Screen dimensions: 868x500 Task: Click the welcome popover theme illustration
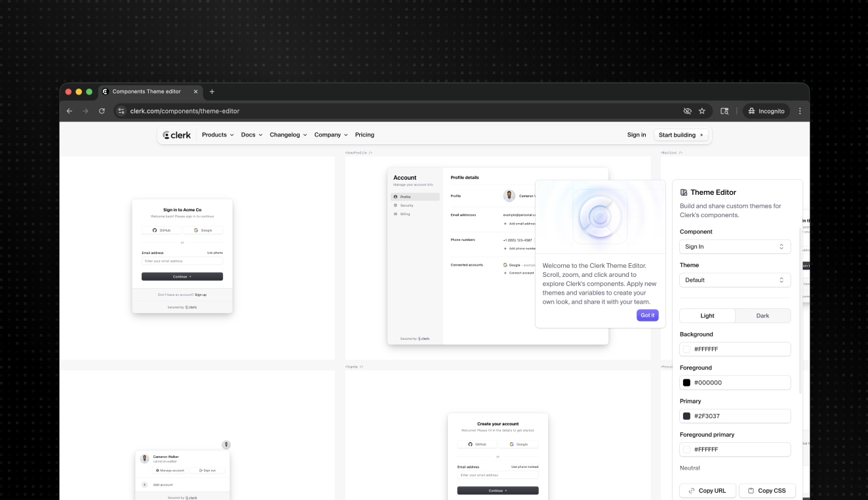point(601,216)
